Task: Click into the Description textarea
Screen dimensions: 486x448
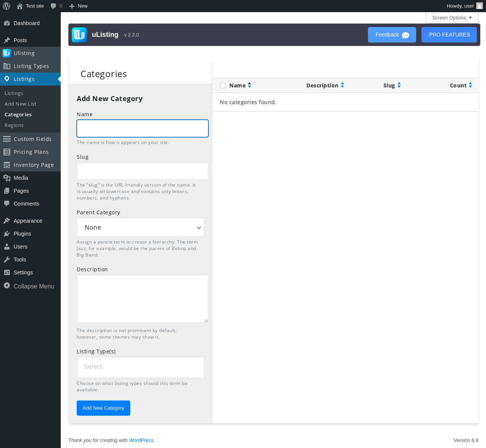Action: [142, 299]
